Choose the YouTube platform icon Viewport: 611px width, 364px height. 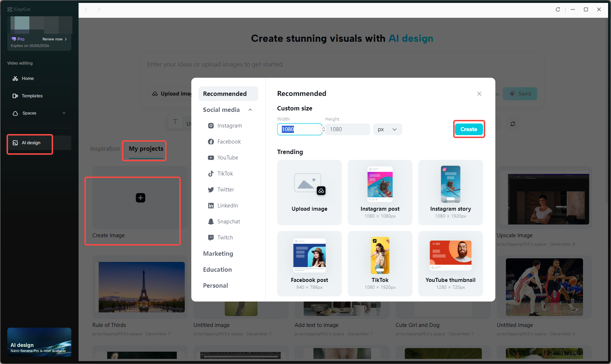(x=211, y=157)
